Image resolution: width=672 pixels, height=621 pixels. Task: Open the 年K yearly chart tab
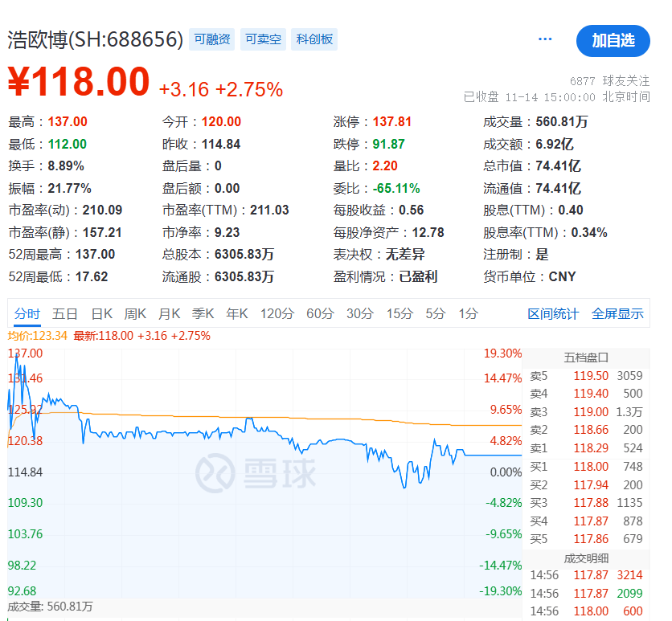pyautogui.click(x=236, y=314)
